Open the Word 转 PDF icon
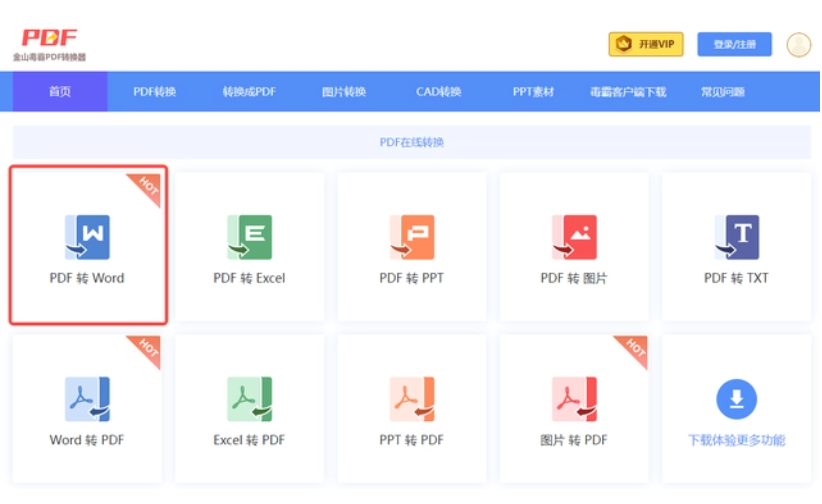822x504 pixels. pos(87,399)
